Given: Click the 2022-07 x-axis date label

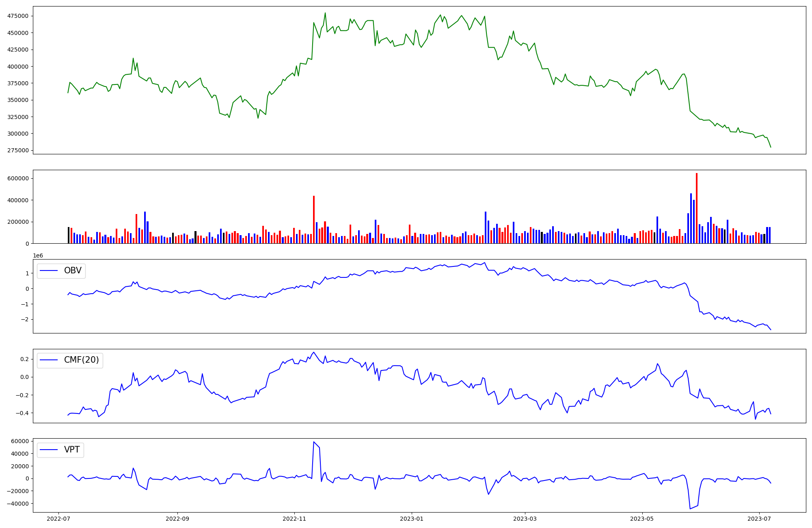Looking at the screenshot, I should [x=59, y=519].
